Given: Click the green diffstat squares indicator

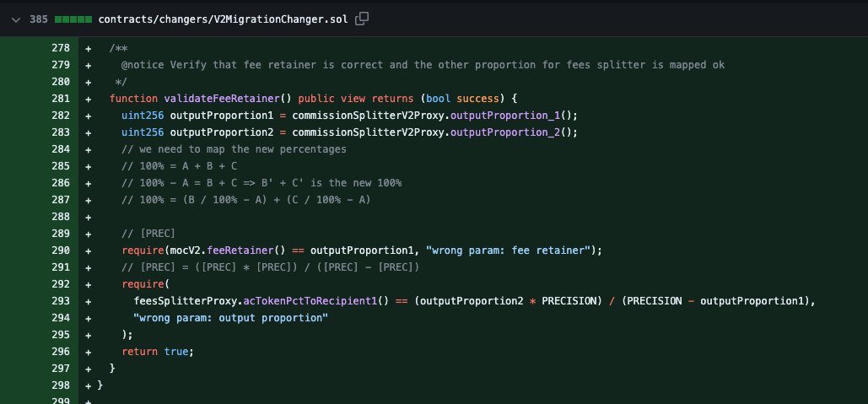Looking at the screenshot, I should coord(73,19).
